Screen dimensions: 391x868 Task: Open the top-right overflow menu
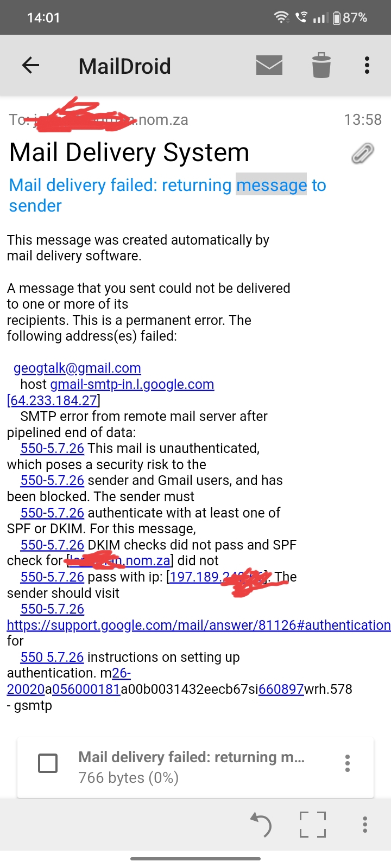tap(367, 66)
